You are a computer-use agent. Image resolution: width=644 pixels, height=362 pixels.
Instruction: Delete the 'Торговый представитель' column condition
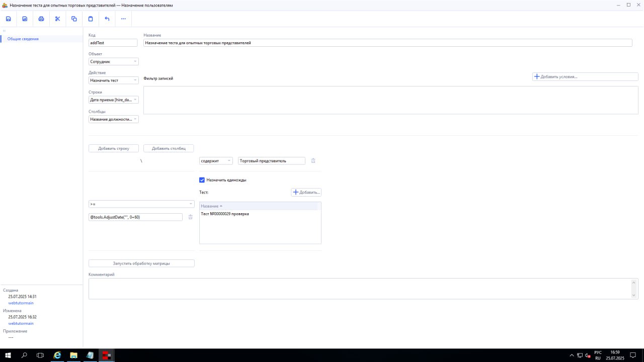click(313, 161)
